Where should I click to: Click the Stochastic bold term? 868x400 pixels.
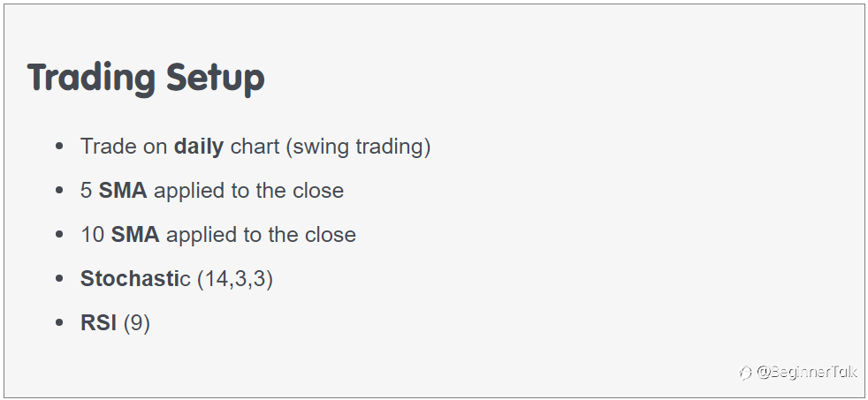coord(135,279)
